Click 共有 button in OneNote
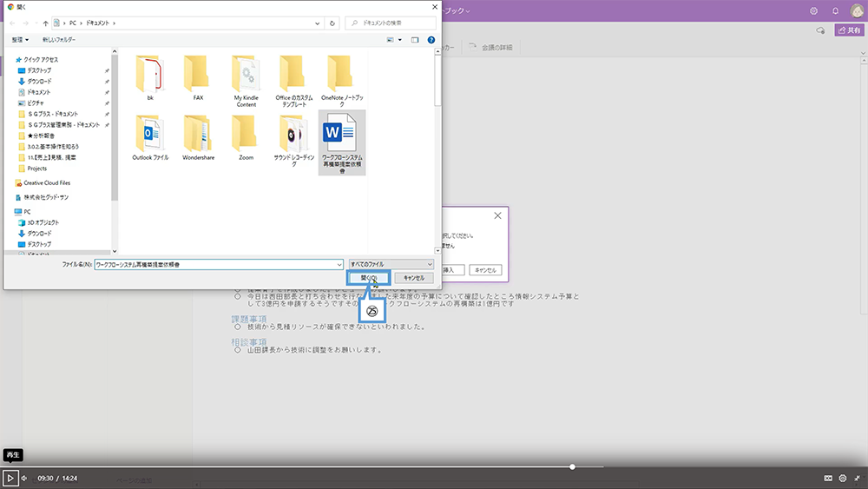 (x=849, y=30)
